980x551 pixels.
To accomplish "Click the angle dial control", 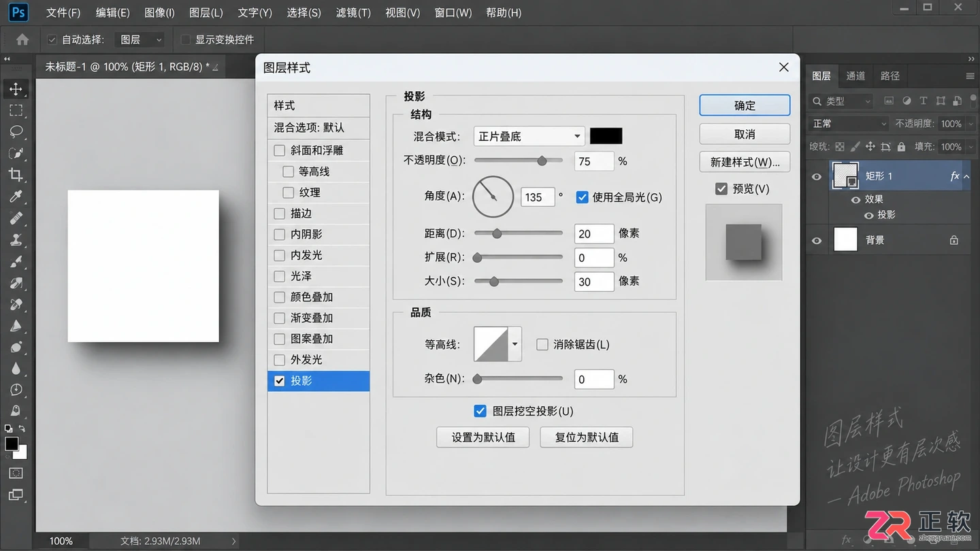I will coord(493,197).
